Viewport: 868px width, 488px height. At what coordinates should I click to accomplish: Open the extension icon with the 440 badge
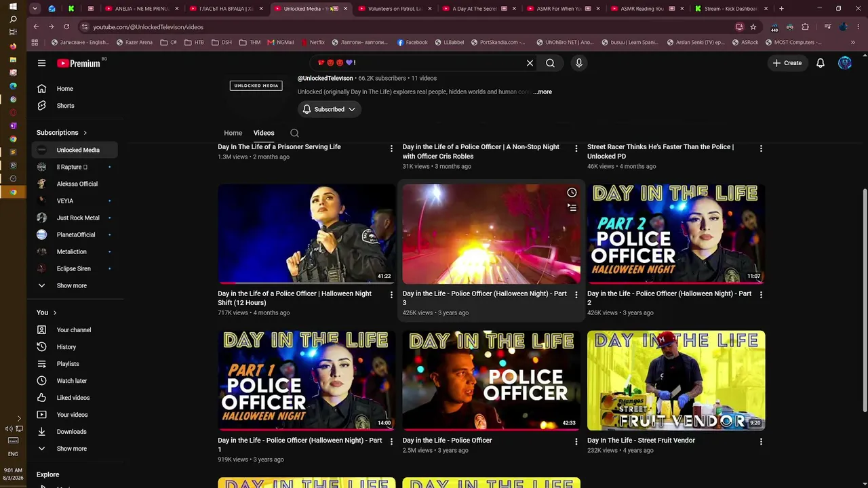pyautogui.click(x=774, y=27)
